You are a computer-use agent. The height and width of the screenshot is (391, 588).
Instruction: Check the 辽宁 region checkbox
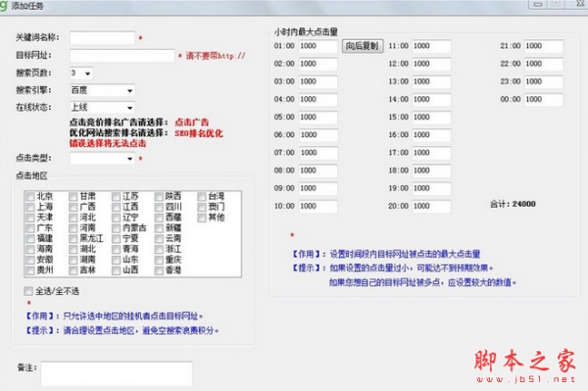pyautogui.click(x=117, y=218)
